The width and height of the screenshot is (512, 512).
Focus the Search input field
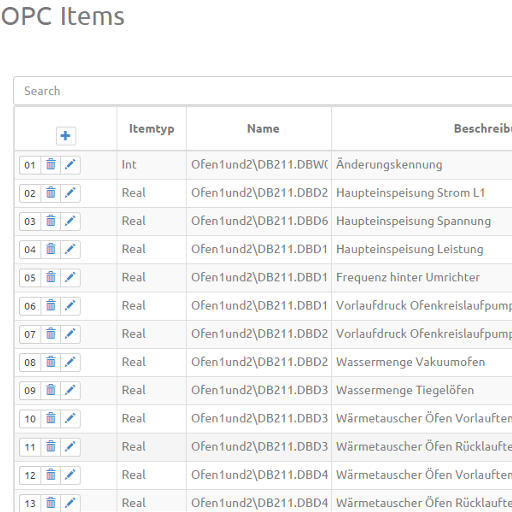[263, 91]
